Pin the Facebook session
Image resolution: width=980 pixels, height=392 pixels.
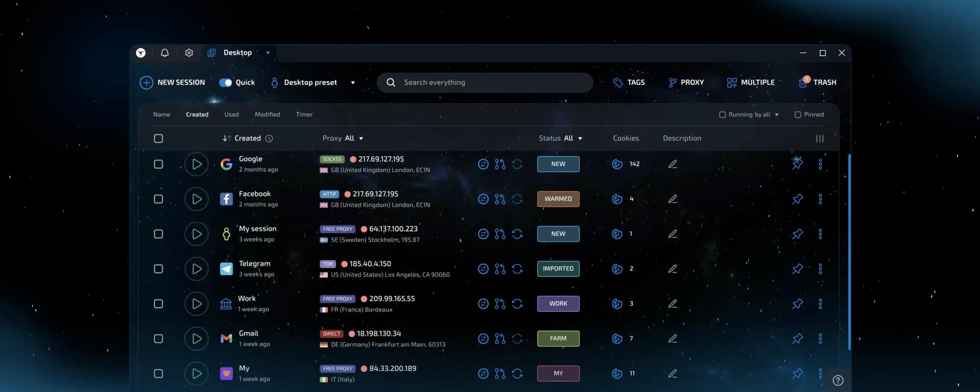click(797, 199)
